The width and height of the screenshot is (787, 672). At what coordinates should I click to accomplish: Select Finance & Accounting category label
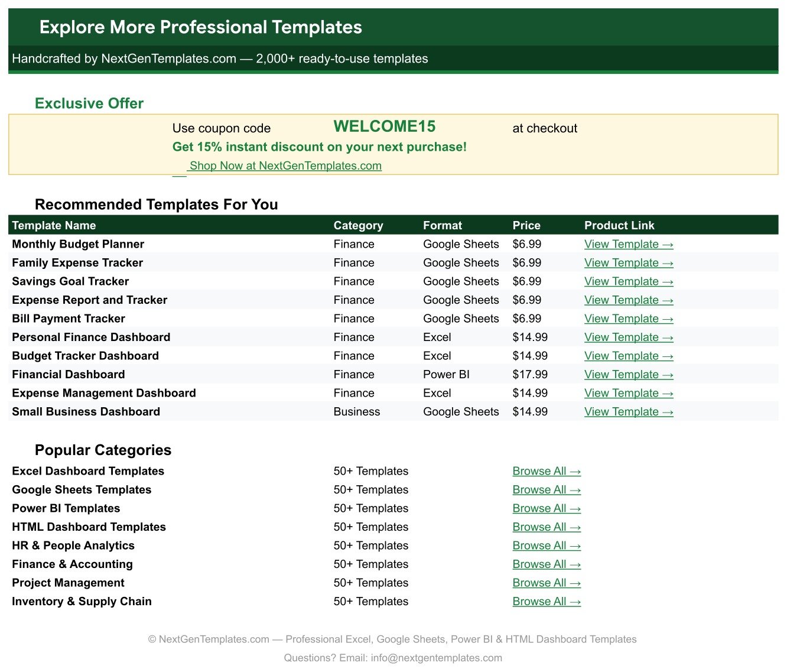coord(72,564)
